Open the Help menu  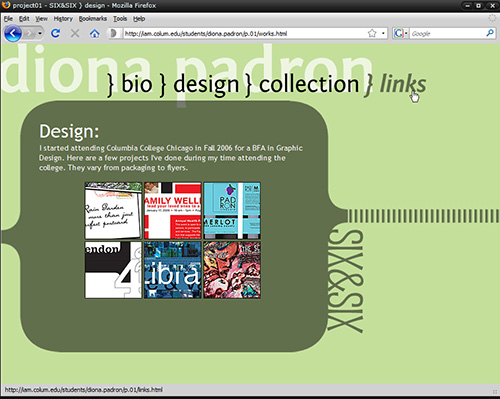(x=139, y=19)
